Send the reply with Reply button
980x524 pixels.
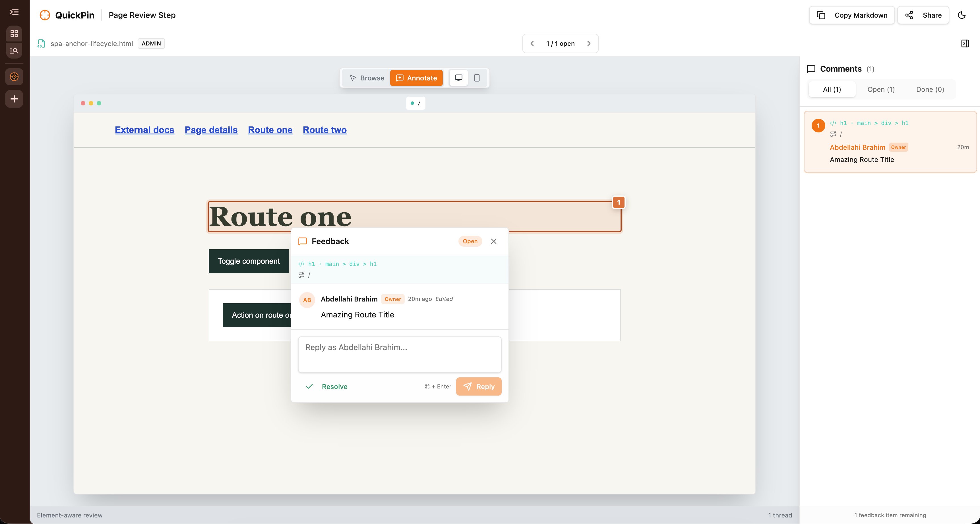[x=479, y=387]
